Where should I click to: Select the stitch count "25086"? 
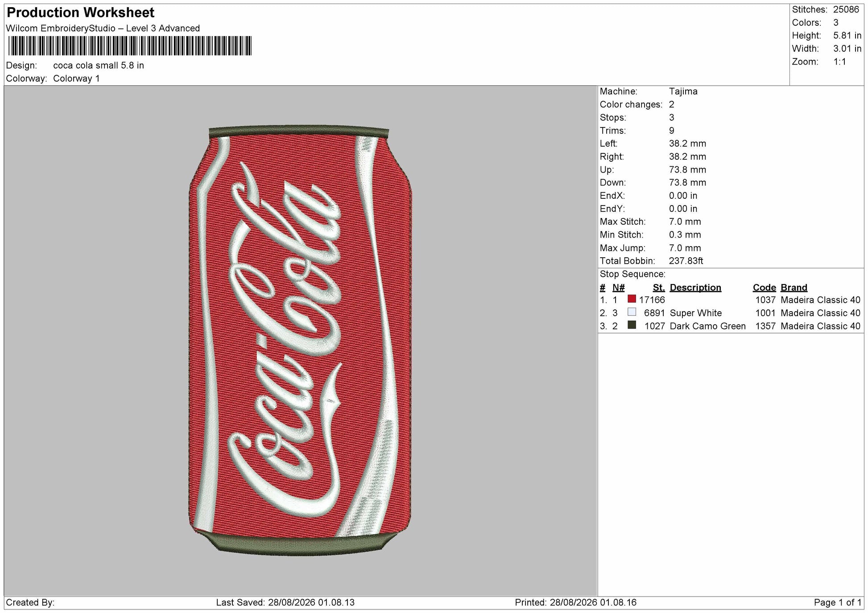pos(846,10)
